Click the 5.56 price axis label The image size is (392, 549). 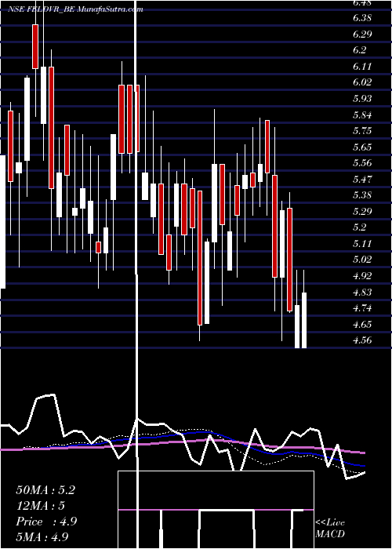tap(362, 163)
